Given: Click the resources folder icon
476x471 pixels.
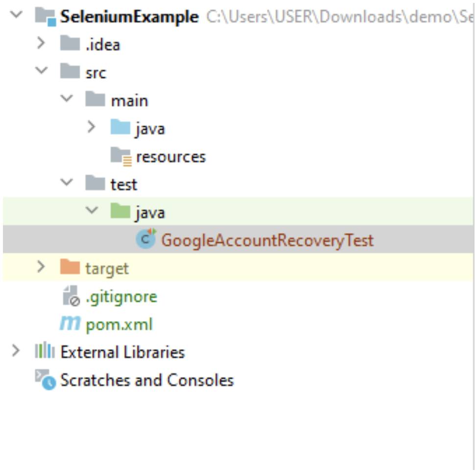Looking at the screenshot, I should point(122,156).
